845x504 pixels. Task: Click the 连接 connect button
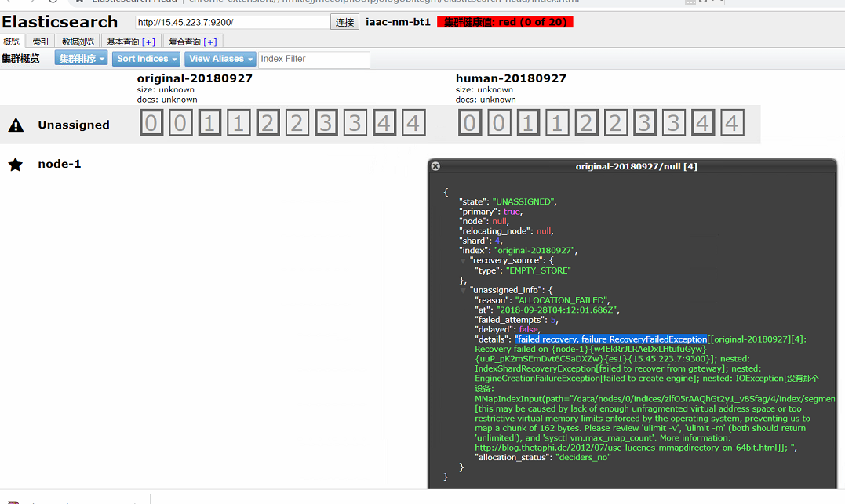click(345, 22)
